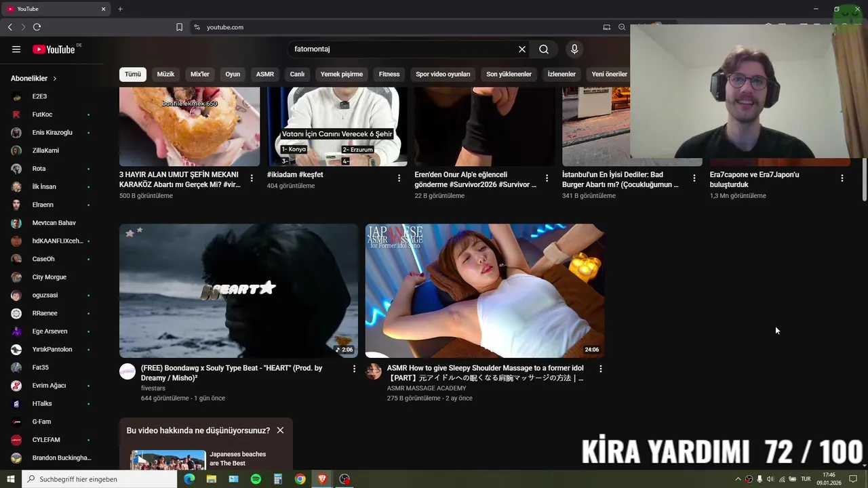
Task: Open options menu for Era7capone short
Action: 842,178
